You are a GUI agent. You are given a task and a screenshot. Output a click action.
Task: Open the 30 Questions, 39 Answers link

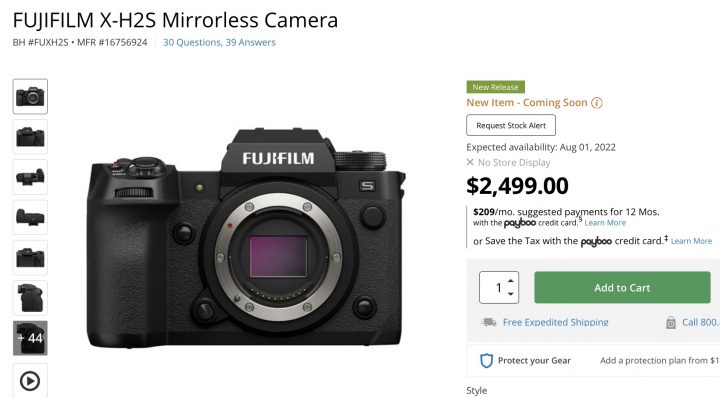(x=219, y=42)
